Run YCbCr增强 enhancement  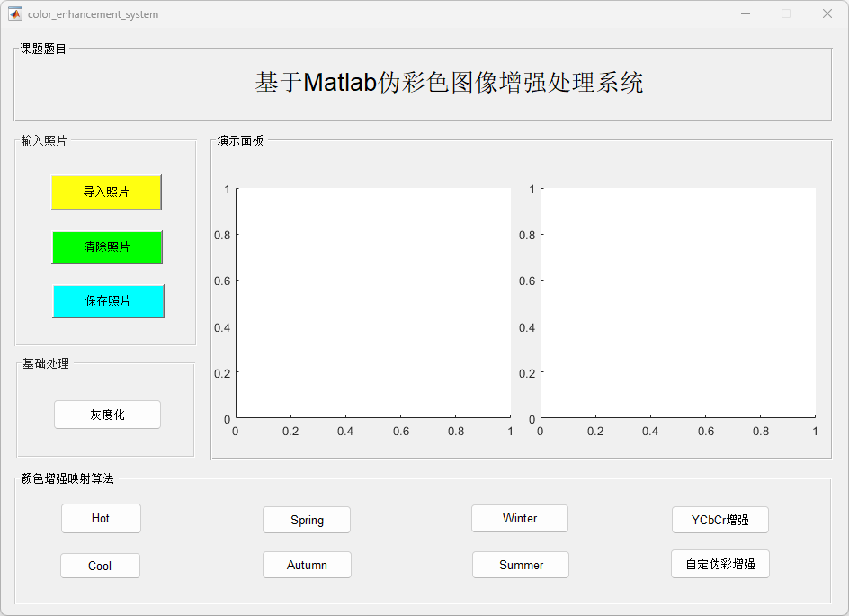[720, 520]
